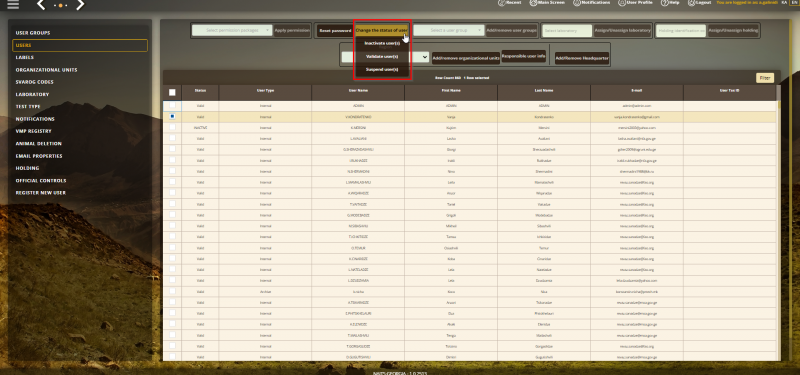Viewport: 800px width, 375px height.
Task: Switch language to EN
Action: (x=794, y=3)
